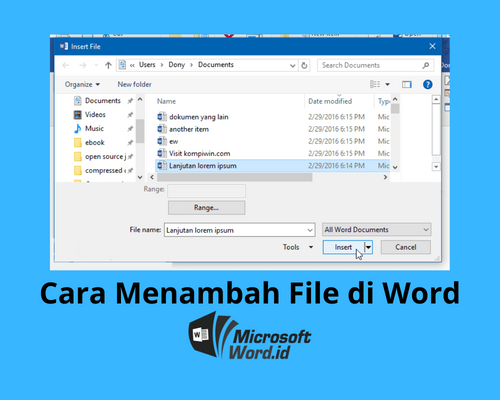Click the Range text field
The width and height of the screenshot is (500, 400).
[x=207, y=191]
